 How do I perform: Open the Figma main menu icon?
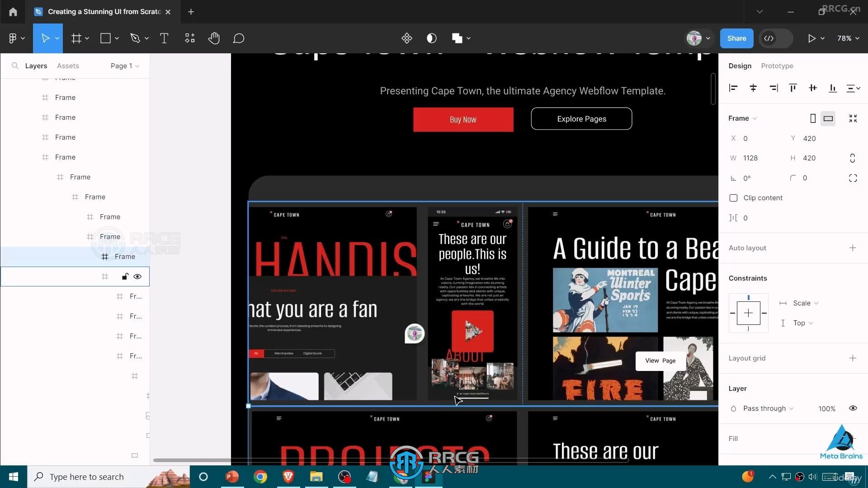(x=13, y=38)
